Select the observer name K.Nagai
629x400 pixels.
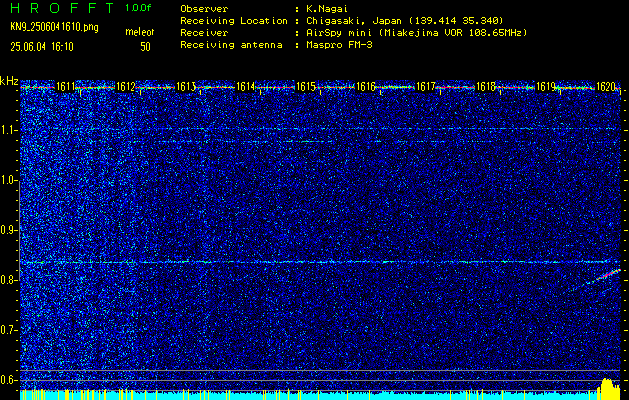pos(327,8)
